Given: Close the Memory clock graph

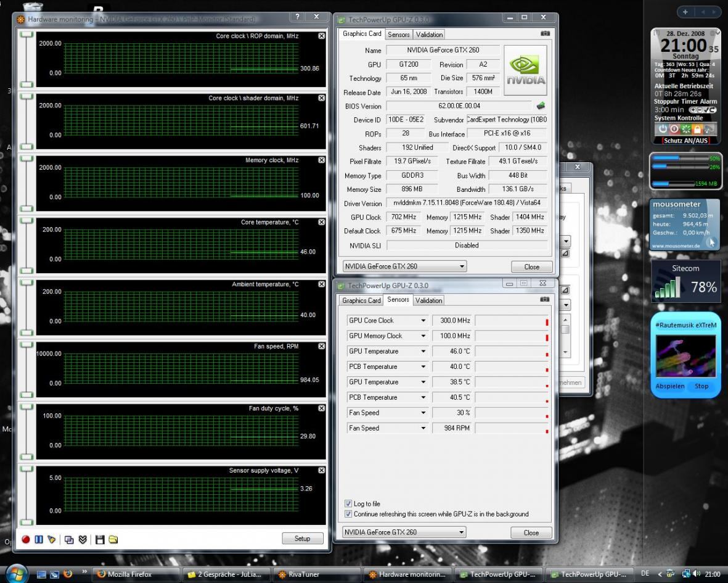Looking at the screenshot, I should pyautogui.click(x=321, y=160).
